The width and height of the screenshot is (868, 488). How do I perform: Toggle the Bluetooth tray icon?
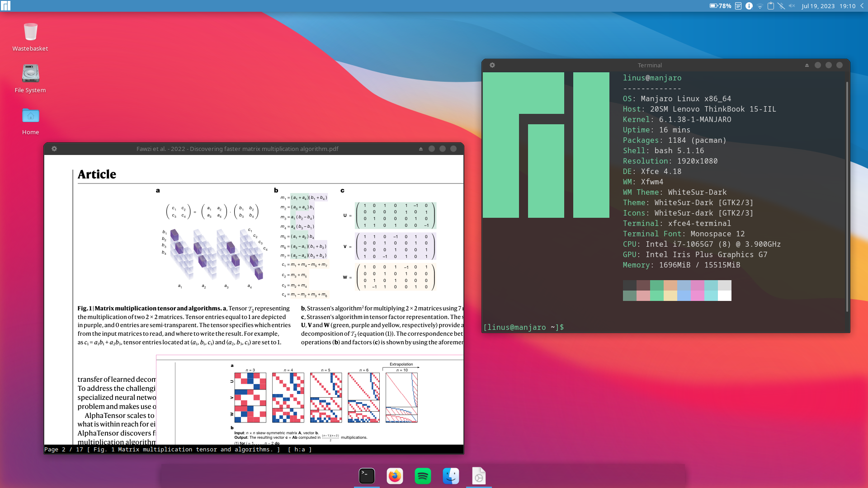click(x=781, y=6)
